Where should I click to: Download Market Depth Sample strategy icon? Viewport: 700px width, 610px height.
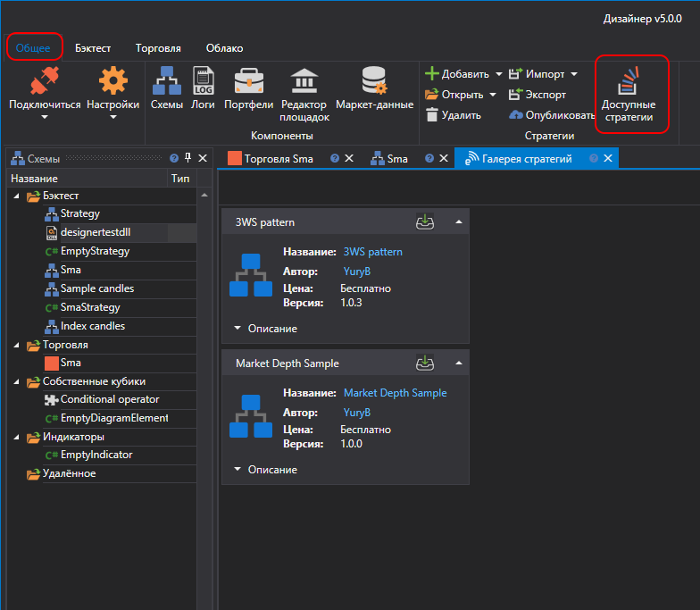click(425, 363)
